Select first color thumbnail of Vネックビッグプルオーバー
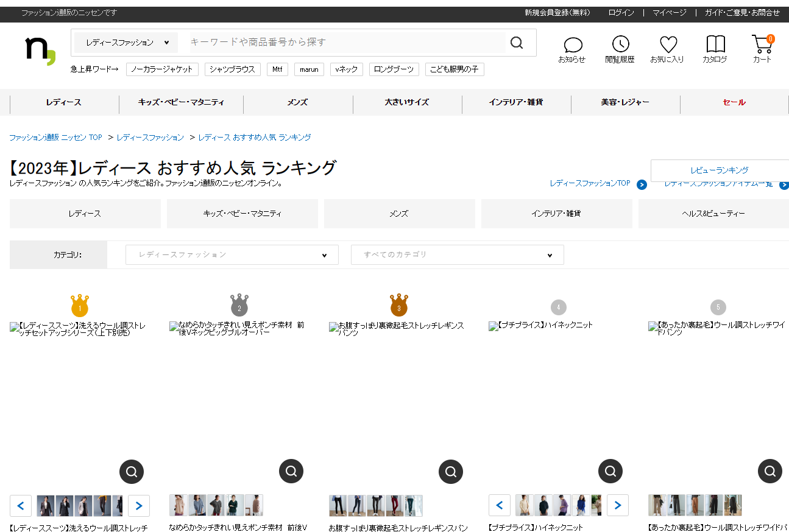The height and width of the screenshot is (532, 789). pyautogui.click(x=178, y=505)
